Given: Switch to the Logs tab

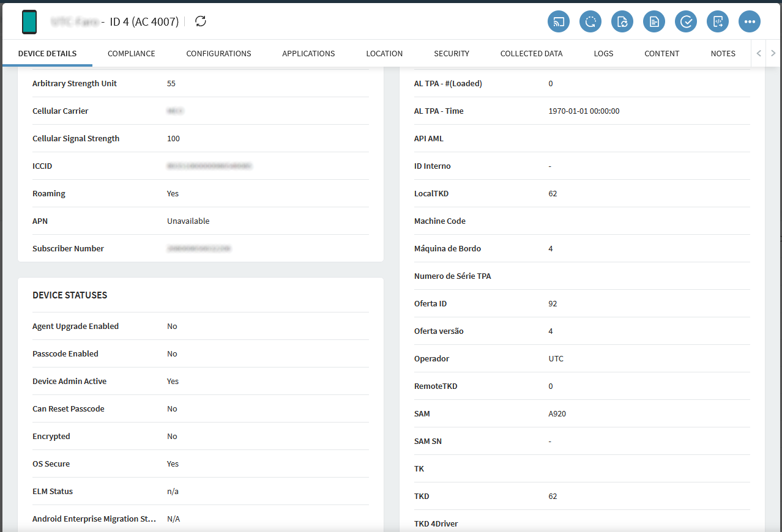Looking at the screenshot, I should pos(603,54).
